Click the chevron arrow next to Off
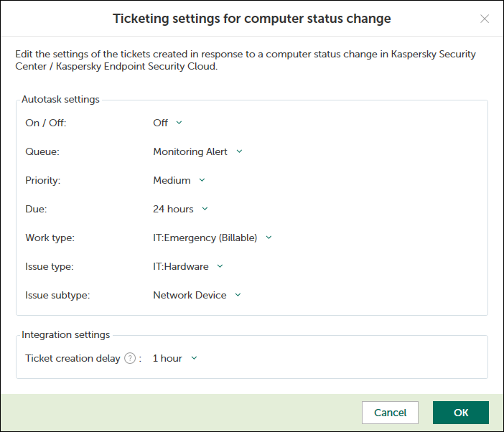The width and height of the screenshot is (504, 432). point(179,123)
